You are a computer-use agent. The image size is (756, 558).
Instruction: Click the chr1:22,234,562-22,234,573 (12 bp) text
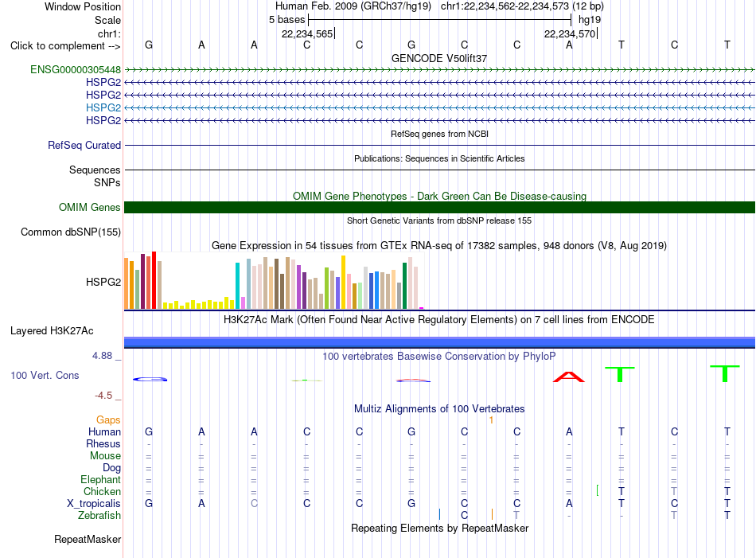522,6
